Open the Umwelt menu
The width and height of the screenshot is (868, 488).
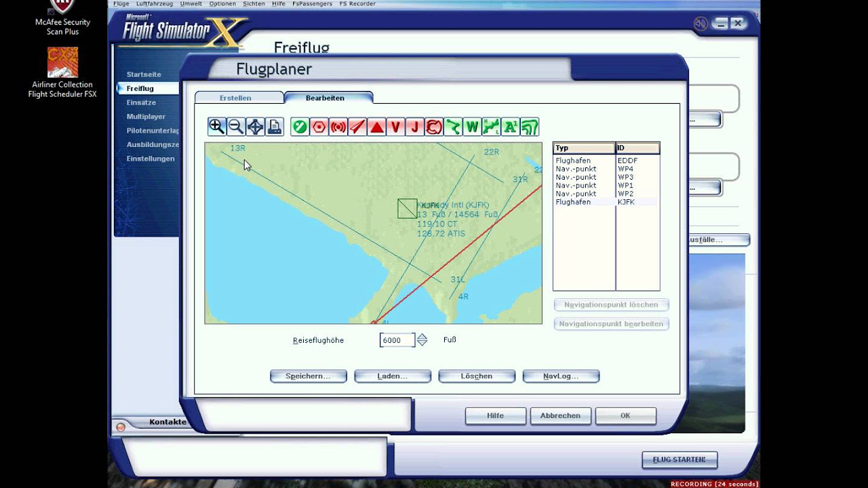[x=190, y=3]
